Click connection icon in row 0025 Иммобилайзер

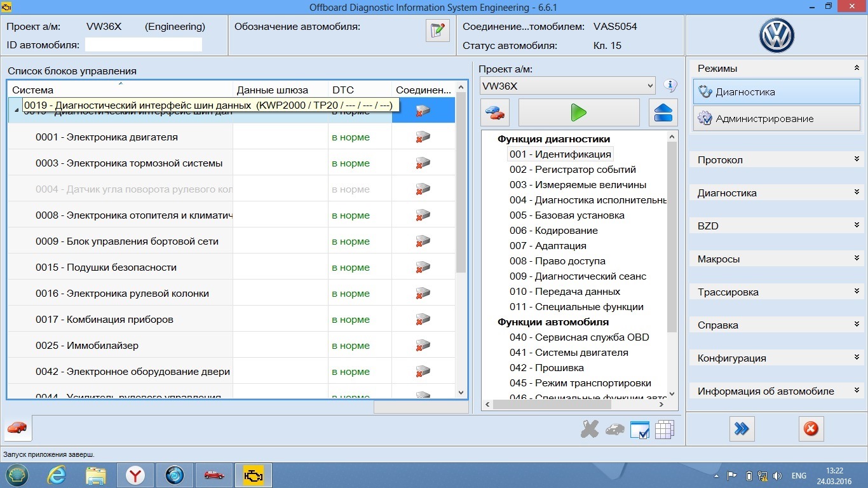(x=423, y=346)
